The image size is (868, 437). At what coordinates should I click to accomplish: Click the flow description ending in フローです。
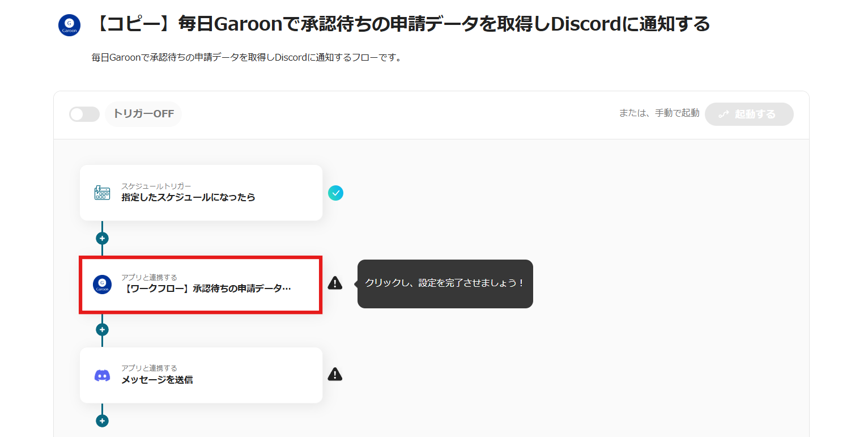pyautogui.click(x=246, y=57)
